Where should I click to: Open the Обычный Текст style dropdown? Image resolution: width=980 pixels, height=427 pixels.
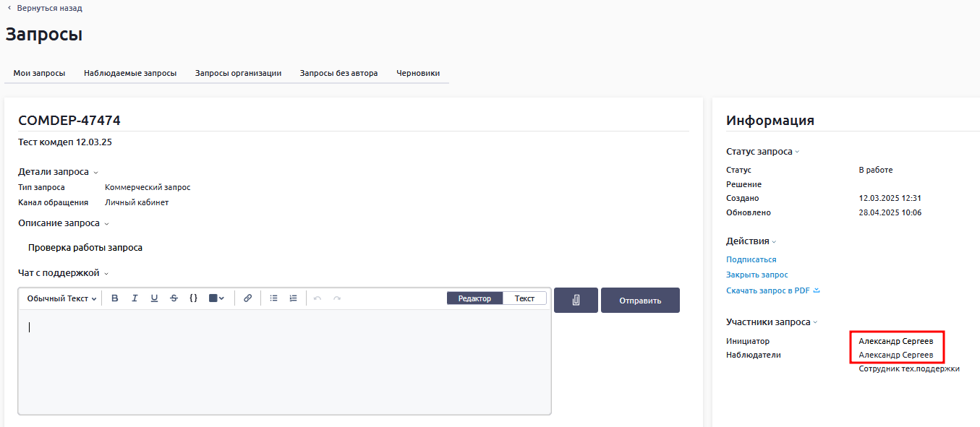(62, 298)
